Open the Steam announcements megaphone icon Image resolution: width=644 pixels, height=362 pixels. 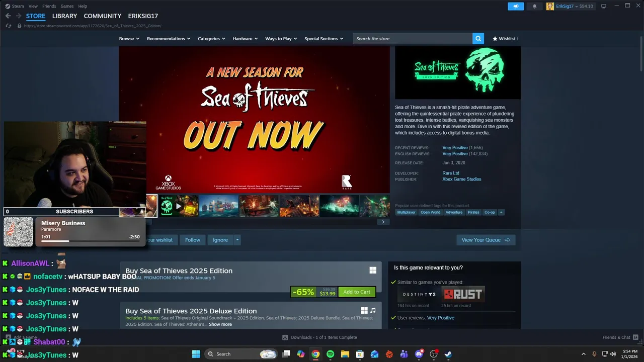pyautogui.click(x=515, y=6)
